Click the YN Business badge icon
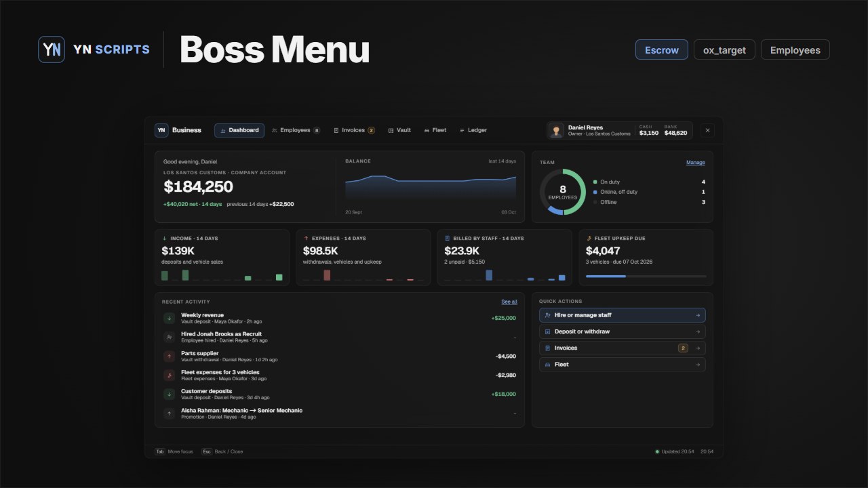This screenshot has width=868, height=488. (x=161, y=130)
